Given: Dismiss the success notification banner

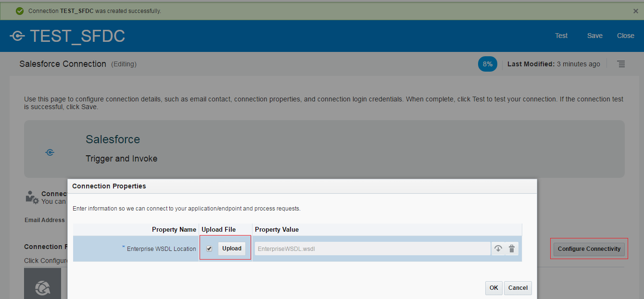Looking at the screenshot, I should (636, 11).
